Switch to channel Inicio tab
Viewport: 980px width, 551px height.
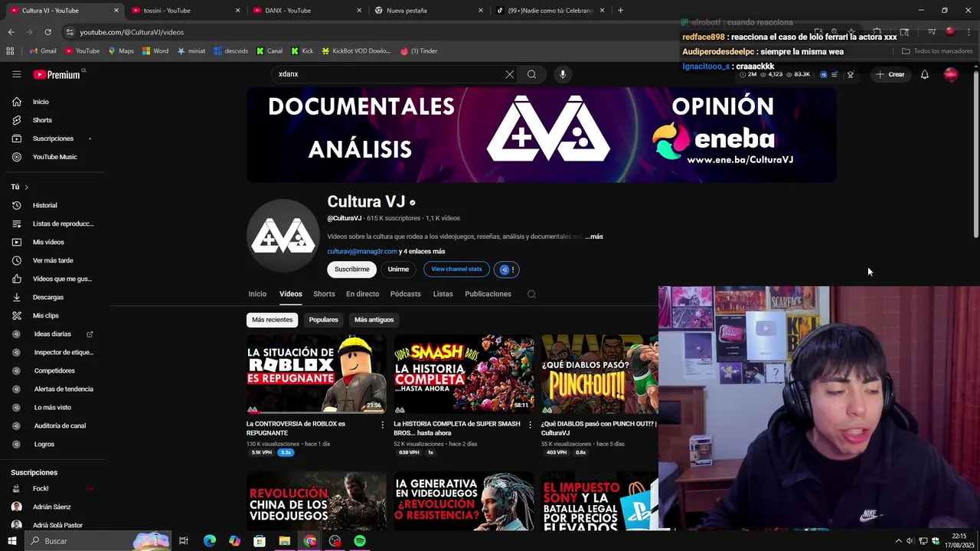click(257, 294)
